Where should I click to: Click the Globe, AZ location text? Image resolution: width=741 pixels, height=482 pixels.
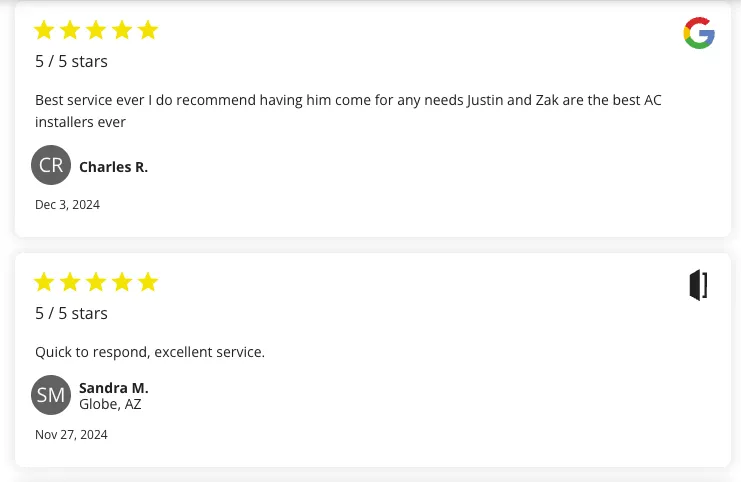[110, 404]
